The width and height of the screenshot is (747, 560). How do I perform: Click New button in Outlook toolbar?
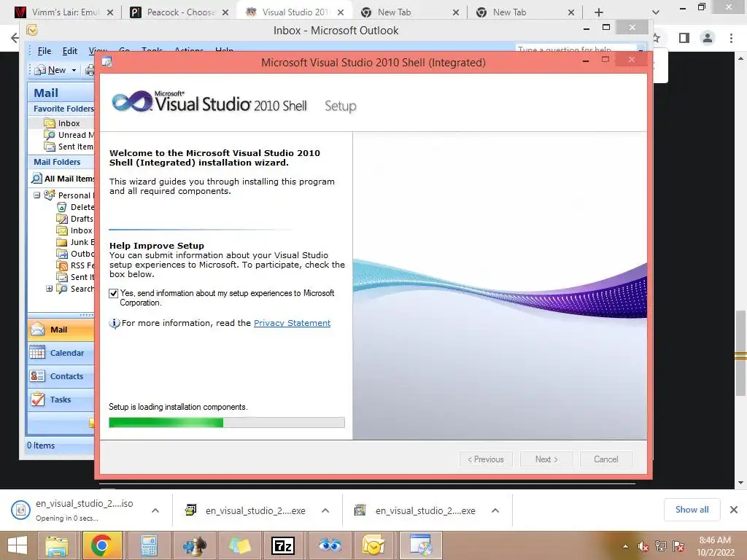click(50, 70)
